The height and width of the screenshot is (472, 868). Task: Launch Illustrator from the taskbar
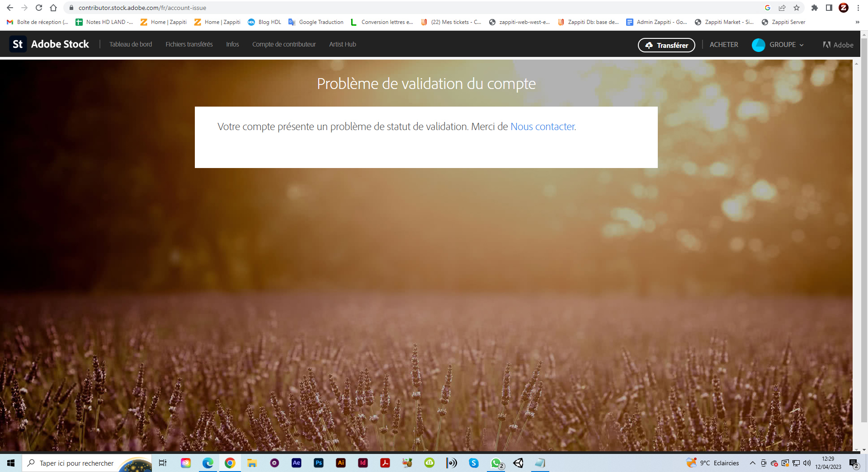tap(340, 463)
